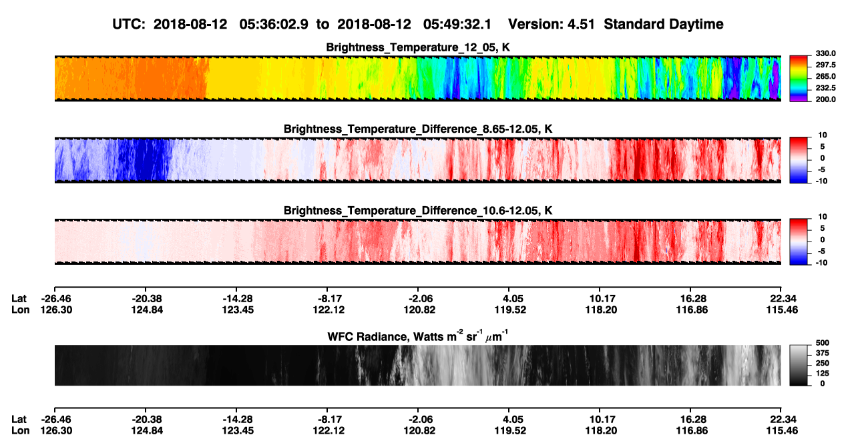The width and height of the screenshot is (868, 445).
Task: Click latitude '-2.06' on the axis above WFC Radiance
Action: click(x=418, y=298)
